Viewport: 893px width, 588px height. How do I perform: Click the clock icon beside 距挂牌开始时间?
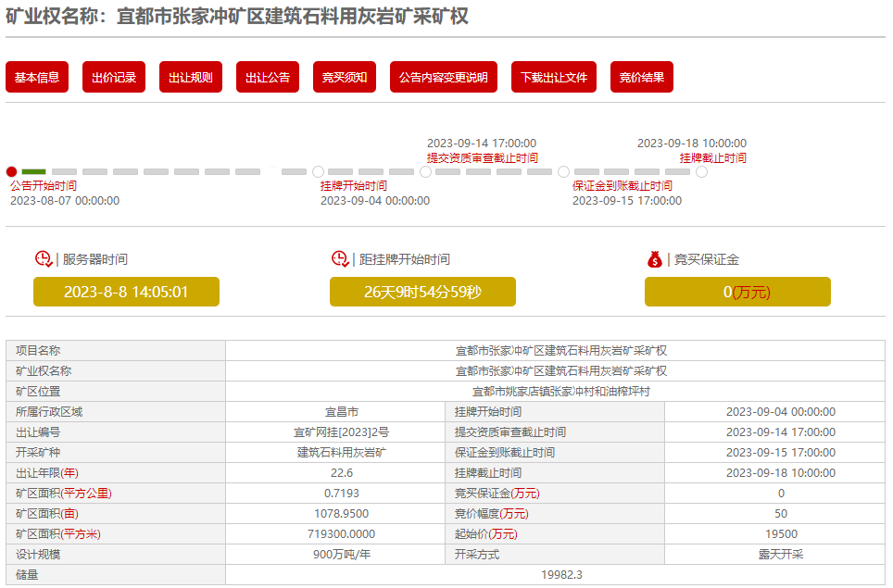point(340,259)
